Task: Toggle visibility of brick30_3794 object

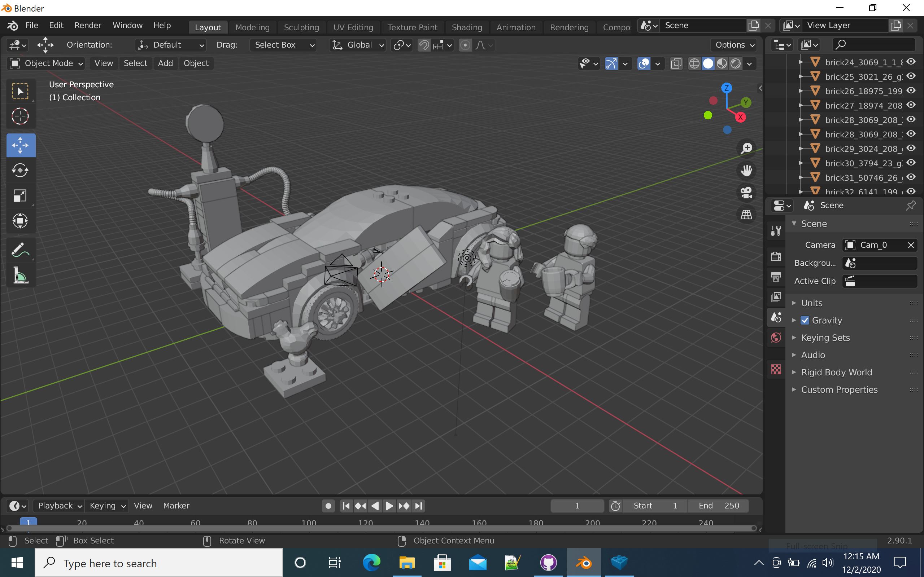Action: (x=911, y=163)
